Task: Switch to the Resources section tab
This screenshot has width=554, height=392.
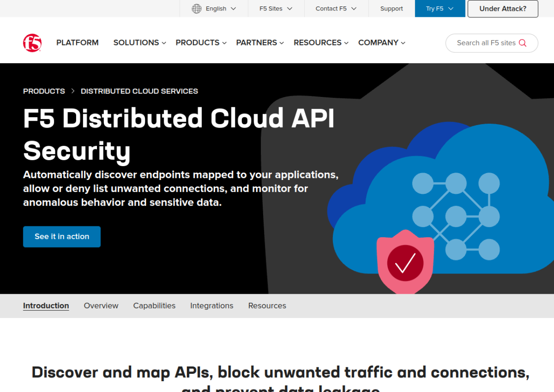Action: pos(267,306)
